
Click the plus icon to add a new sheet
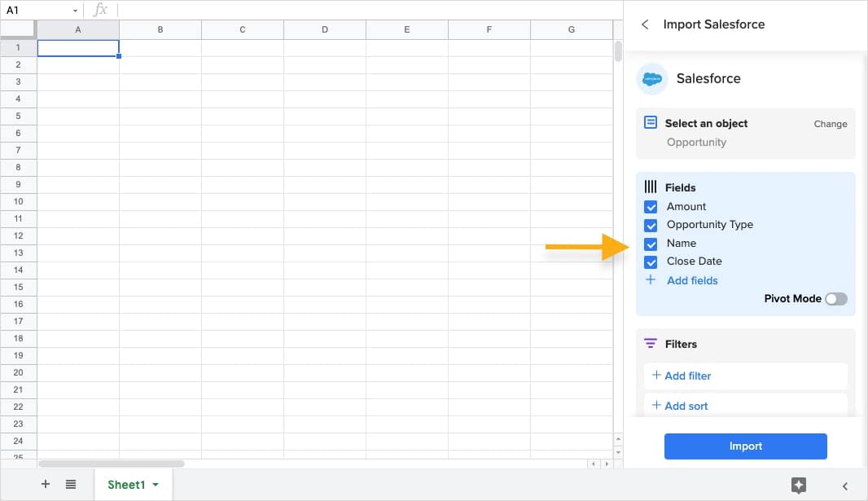(46, 484)
